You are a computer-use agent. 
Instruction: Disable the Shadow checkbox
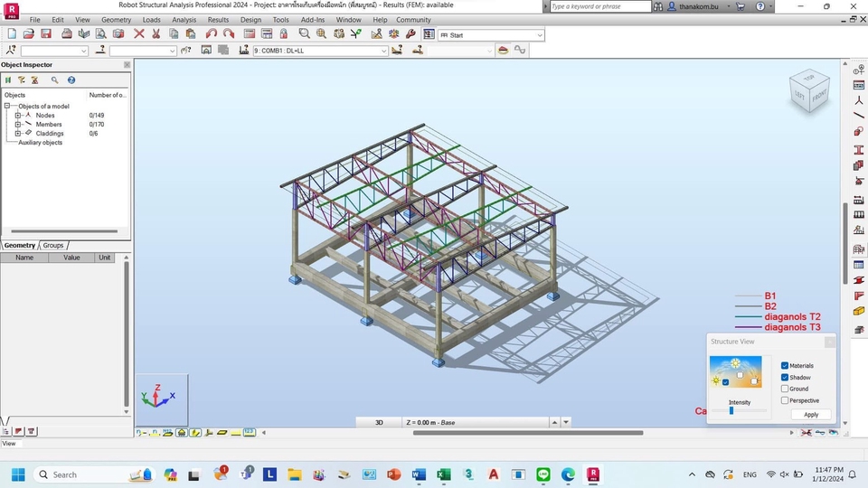coord(785,378)
